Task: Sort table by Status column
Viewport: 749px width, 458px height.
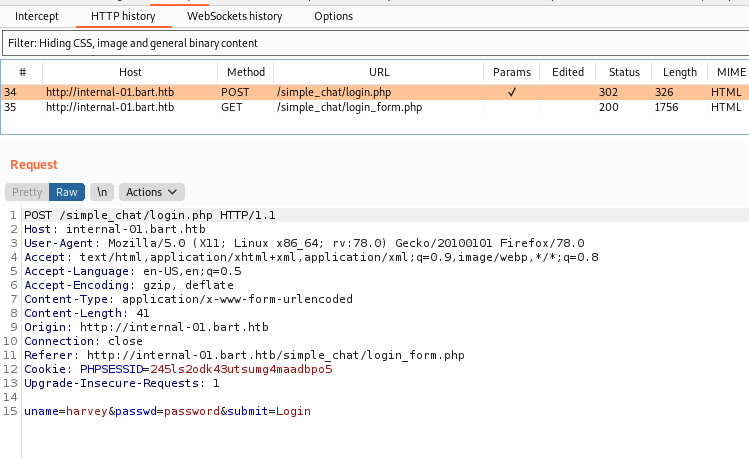Action: coord(624,72)
